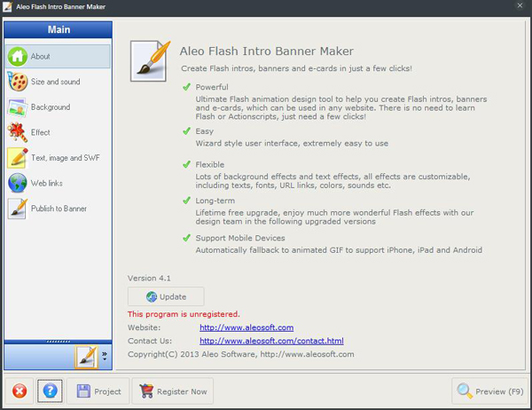
Task: Click the green checkmark next to Flexible
Action: [x=186, y=164]
